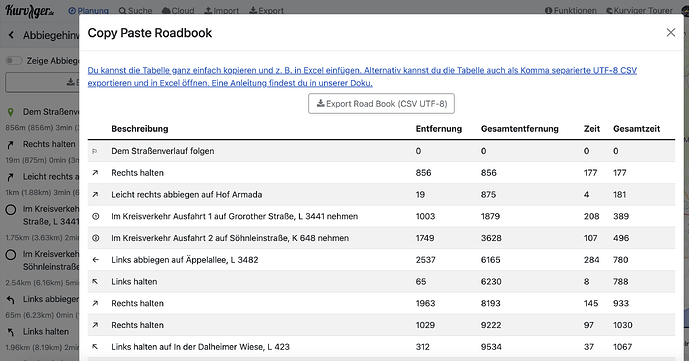Open the Import menu
Screen dimensions: 689x361
pos(221,11)
